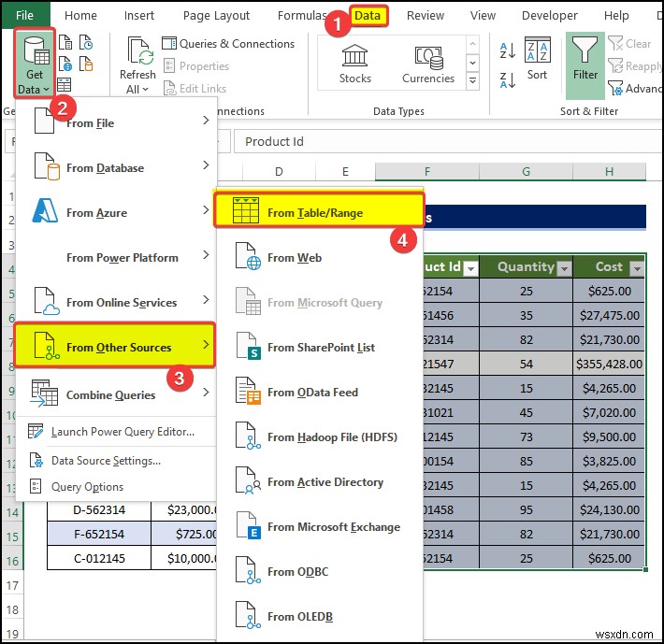Viewport: 664px width, 644px height.
Task: Click the From Web ribbon icon
Action: (65, 64)
